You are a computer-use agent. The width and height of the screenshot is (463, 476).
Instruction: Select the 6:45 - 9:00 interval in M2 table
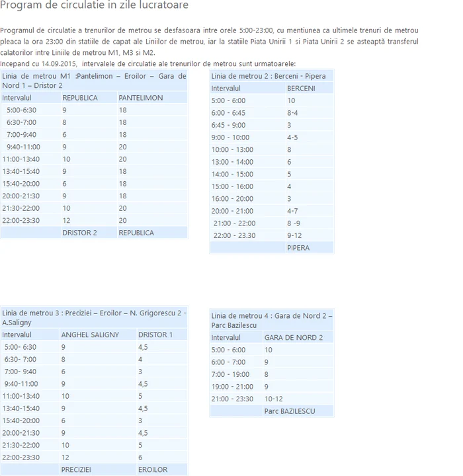coord(228,125)
